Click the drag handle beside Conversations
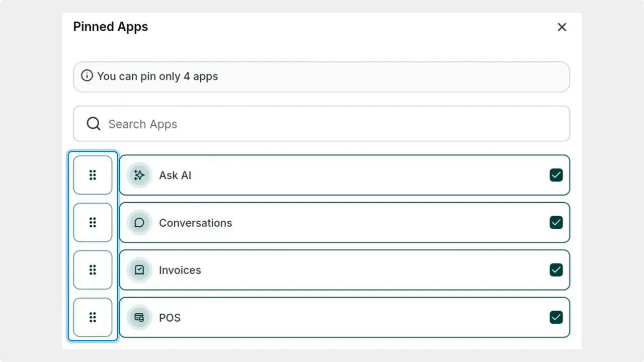This screenshot has height=362, width=644. tap(93, 222)
